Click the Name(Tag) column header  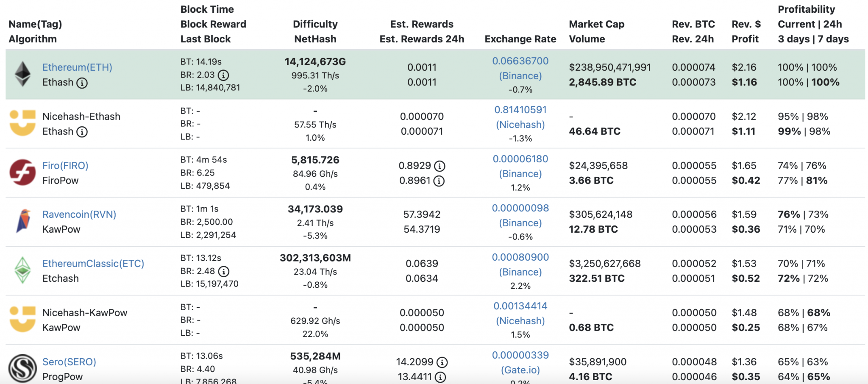click(35, 24)
